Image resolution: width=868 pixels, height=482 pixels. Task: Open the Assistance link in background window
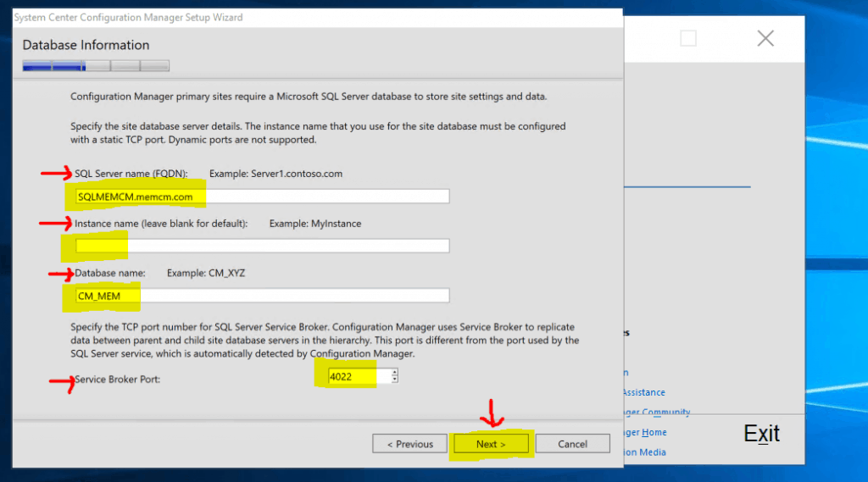point(643,392)
